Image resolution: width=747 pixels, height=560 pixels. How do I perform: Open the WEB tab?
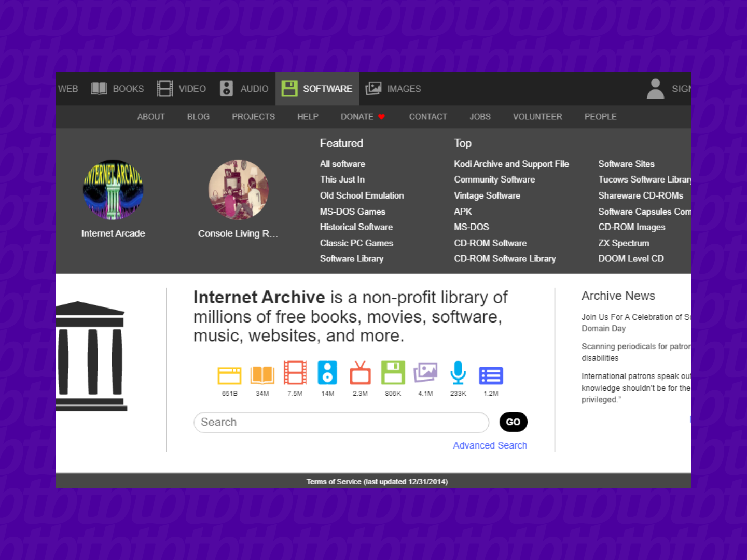68,89
